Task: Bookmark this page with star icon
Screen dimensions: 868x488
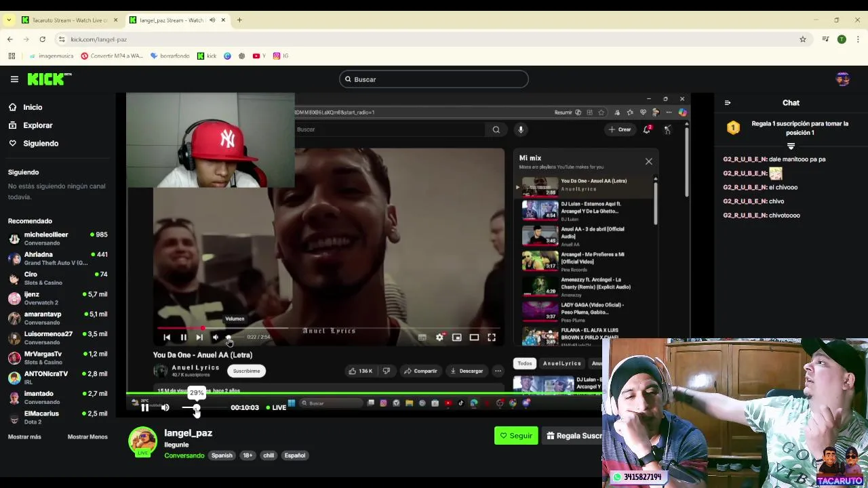Action: [803, 39]
